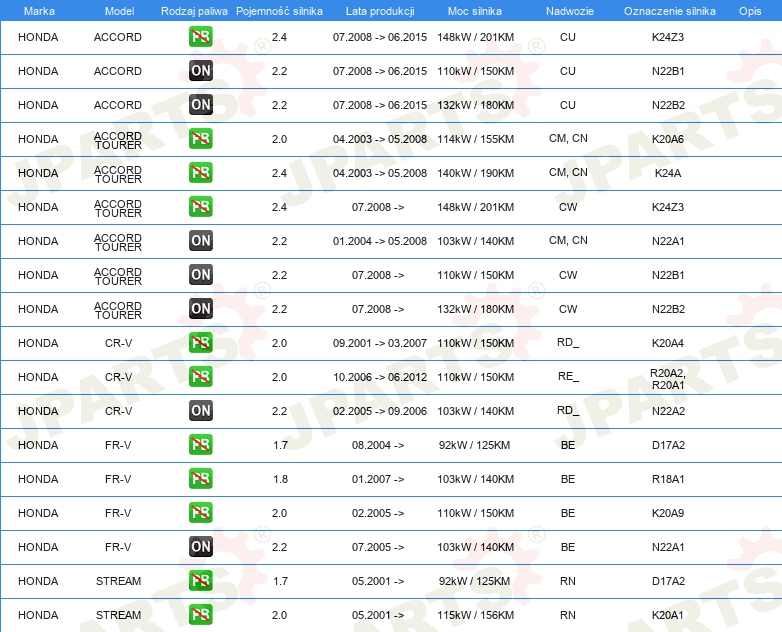Click the Nadwozie column header
Screen dimensions: 782x632
(x=570, y=11)
